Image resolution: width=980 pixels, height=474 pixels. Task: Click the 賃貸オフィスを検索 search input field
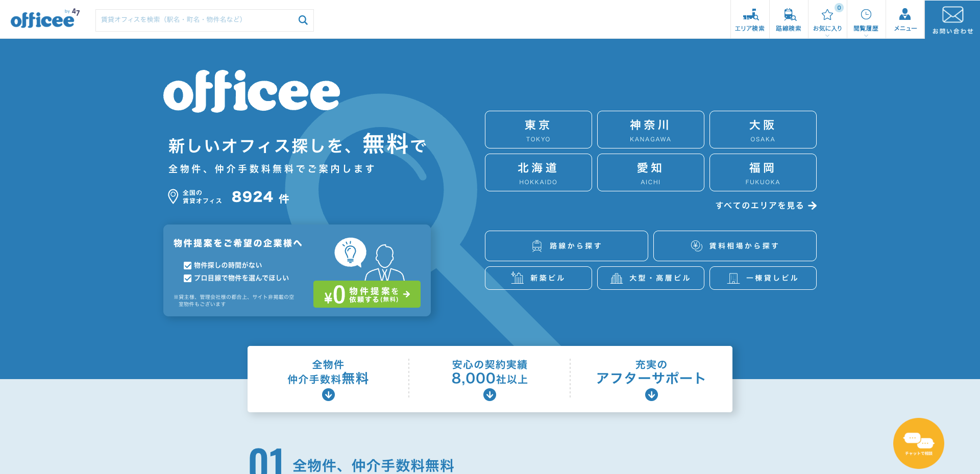197,20
